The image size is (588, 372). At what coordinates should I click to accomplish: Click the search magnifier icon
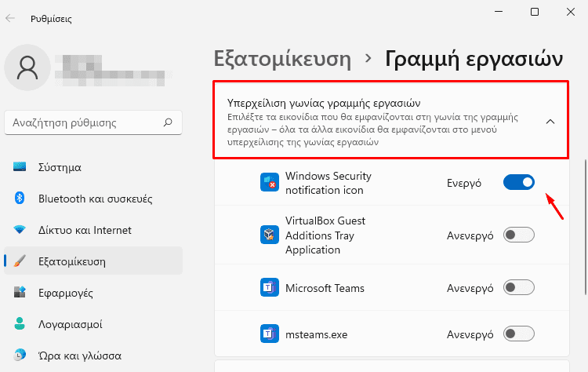[167, 122]
